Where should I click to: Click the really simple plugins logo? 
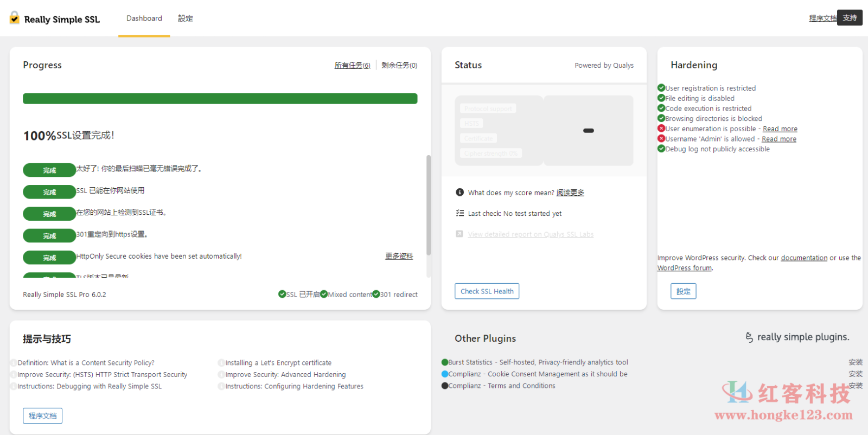click(x=797, y=337)
